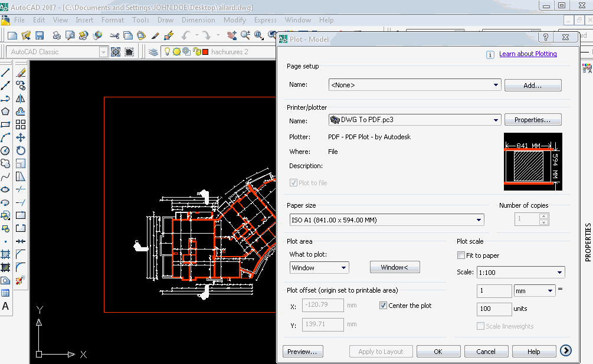Image resolution: width=593 pixels, height=364 pixels.
Task: Click the Save icon in toolbar
Action: click(40, 35)
